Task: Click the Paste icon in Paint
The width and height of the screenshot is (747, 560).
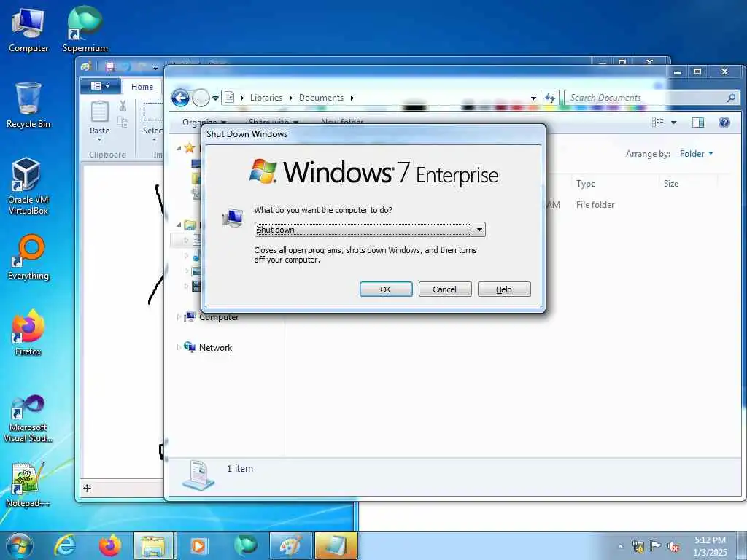Action: (99, 112)
